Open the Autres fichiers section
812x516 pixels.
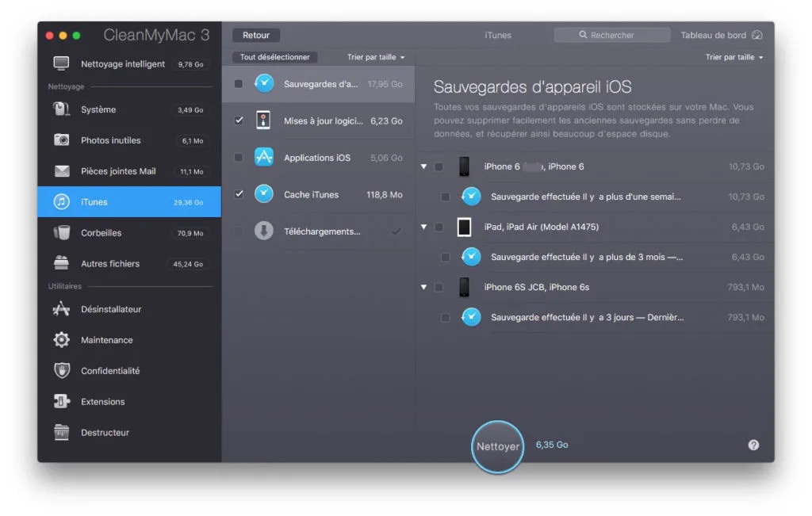[129, 263]
